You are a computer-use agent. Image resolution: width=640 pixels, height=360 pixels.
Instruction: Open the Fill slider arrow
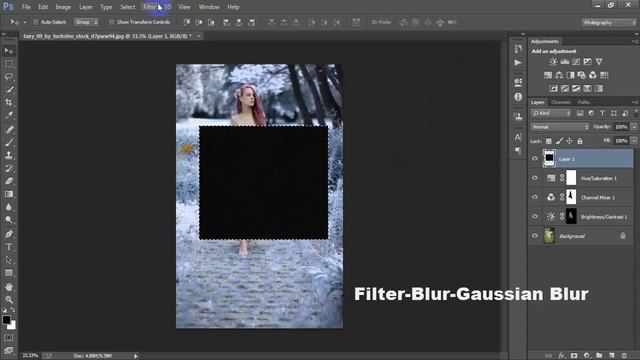634,141
